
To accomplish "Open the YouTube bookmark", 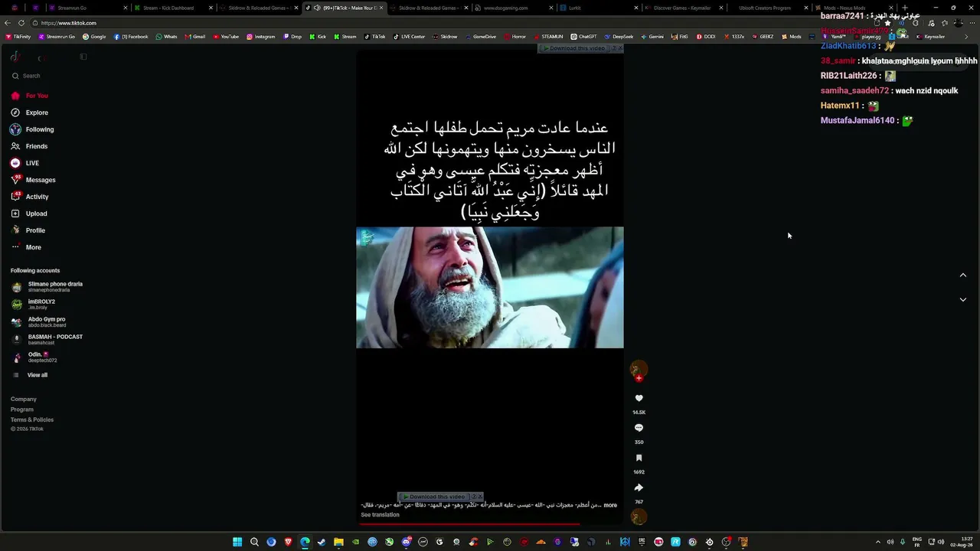I will point(226,37).
